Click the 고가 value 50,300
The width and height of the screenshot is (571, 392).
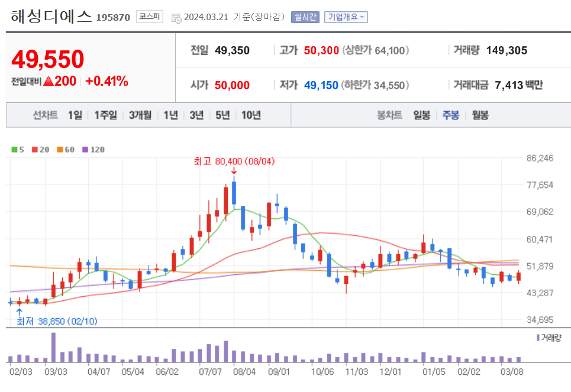click(x=321, y=50)
